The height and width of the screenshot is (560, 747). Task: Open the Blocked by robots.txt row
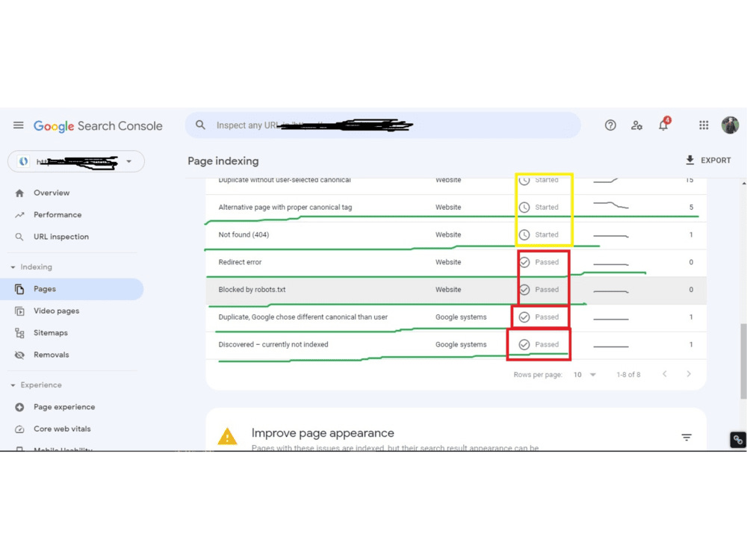(456, 290)
